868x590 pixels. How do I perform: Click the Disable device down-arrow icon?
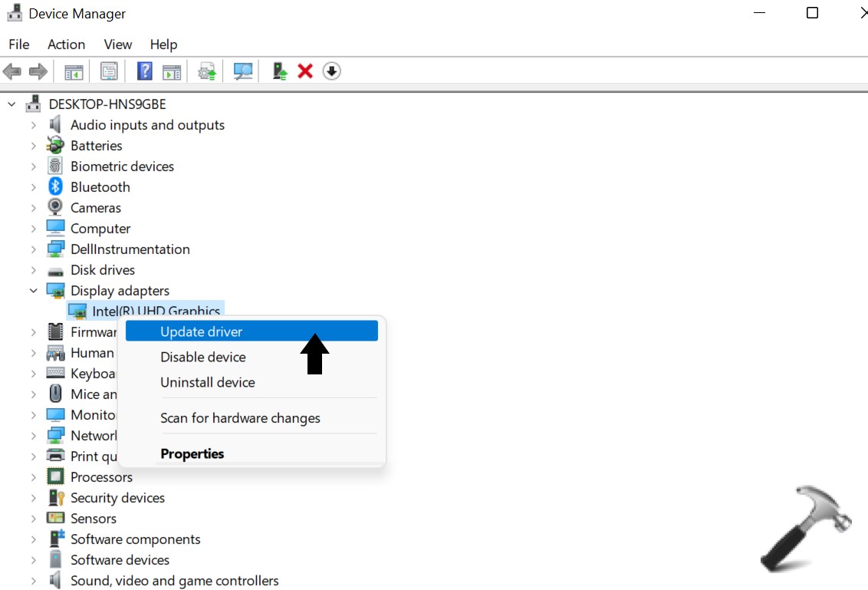(x=331, y=71)
